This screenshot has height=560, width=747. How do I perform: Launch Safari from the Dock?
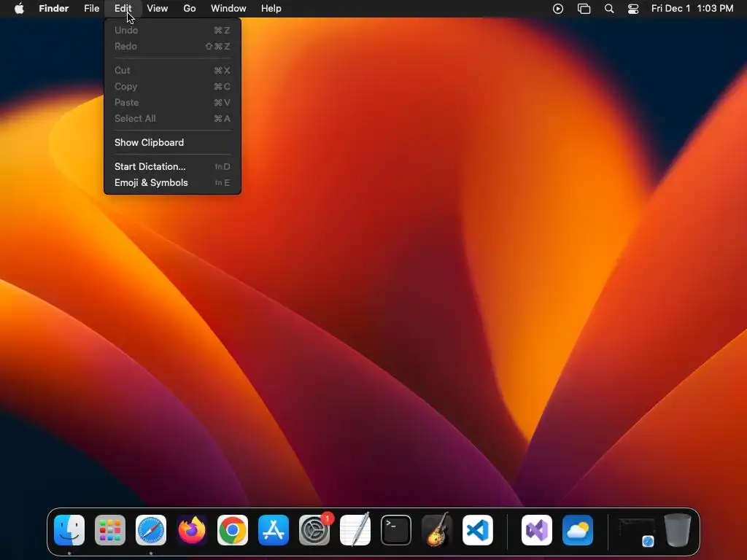pyautogui.click(x=151, y=530)
